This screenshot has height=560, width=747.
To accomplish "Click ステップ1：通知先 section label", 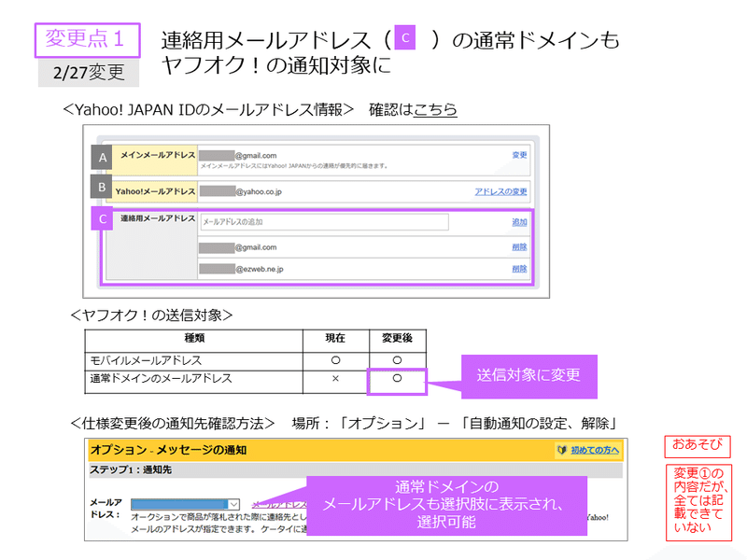I will 131,470.
